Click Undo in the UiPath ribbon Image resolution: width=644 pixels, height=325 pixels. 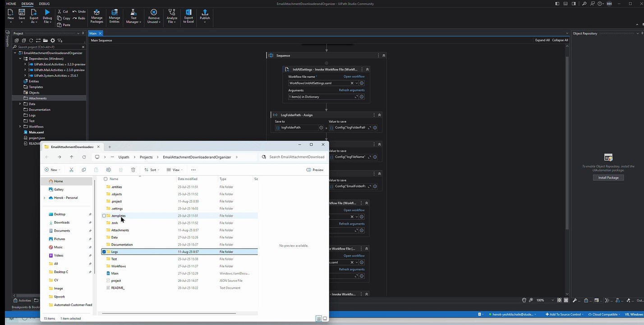[79, 11]
